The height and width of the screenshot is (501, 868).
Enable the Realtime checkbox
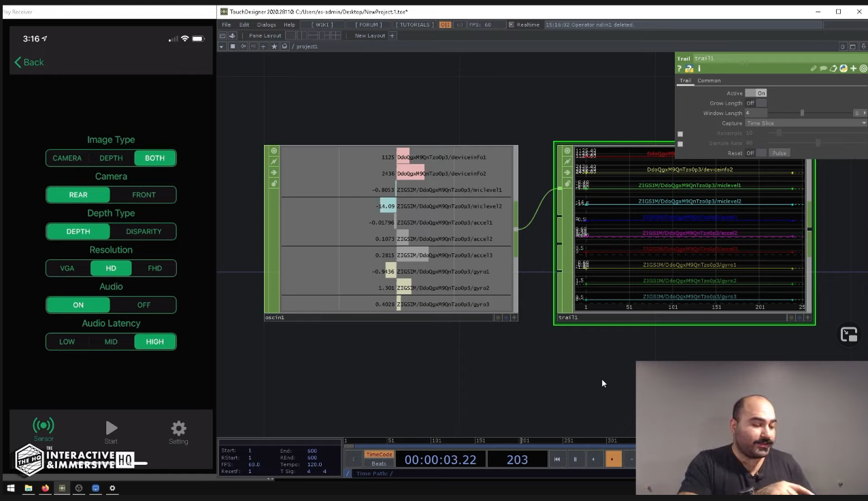(512, 25)
